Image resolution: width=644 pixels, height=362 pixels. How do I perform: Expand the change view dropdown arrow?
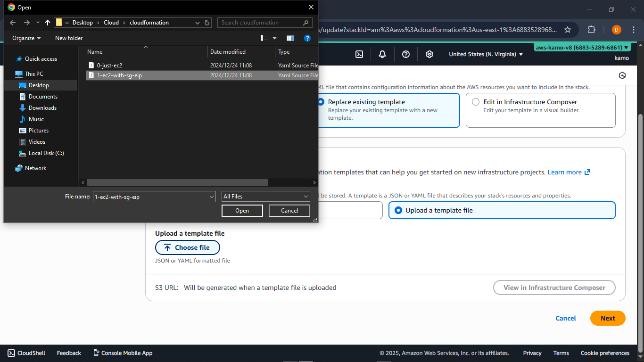click(x=275, y=38)
